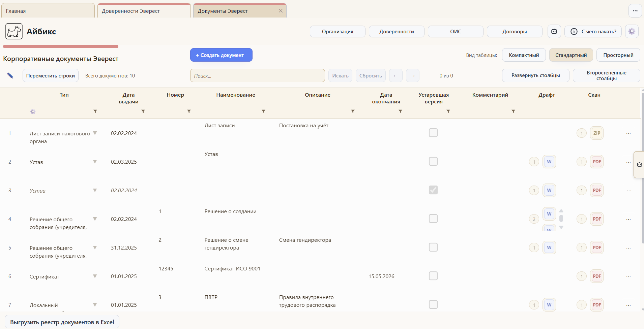Open С чего начать? help
The height and width of the screenshot is (329, 644).
coord(593,31)
